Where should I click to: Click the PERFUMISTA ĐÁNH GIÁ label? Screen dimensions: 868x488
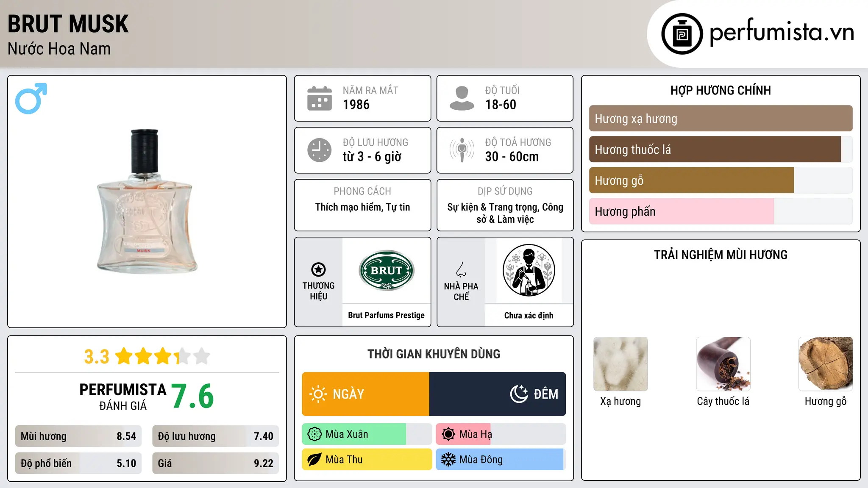pos(123,396)
